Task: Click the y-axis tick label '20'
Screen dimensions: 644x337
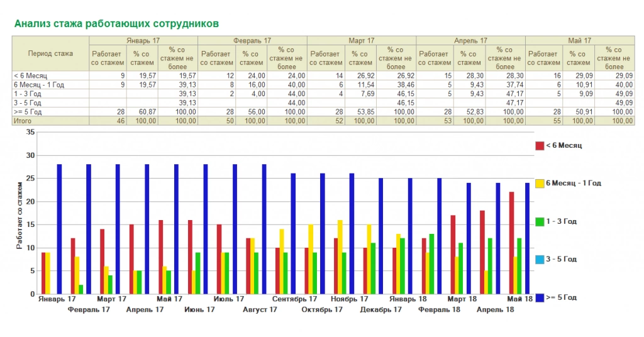Action: (x=30, y=202)
